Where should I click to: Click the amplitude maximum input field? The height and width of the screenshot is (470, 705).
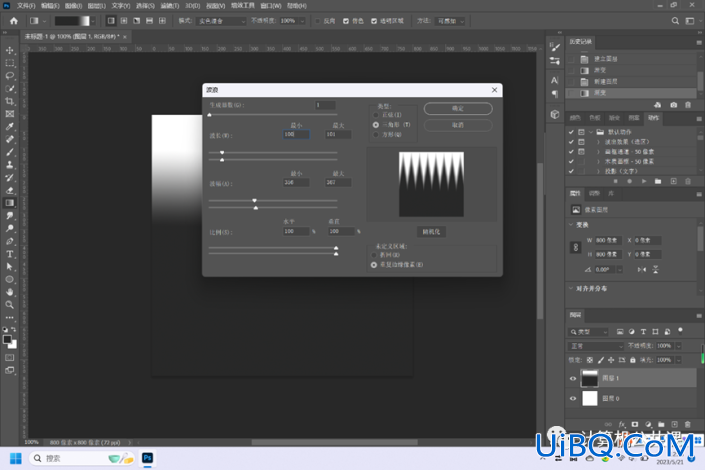pos(338,183)
